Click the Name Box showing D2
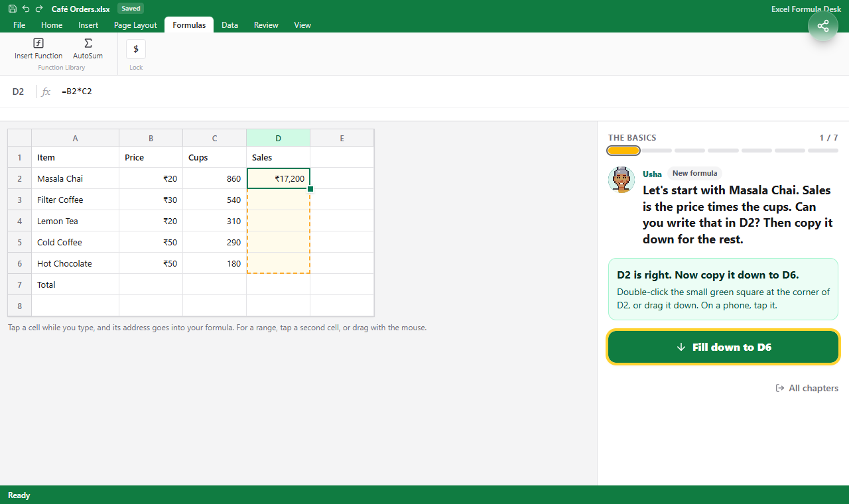This screenshot has width=849, height=504. (x=18, y=92)
